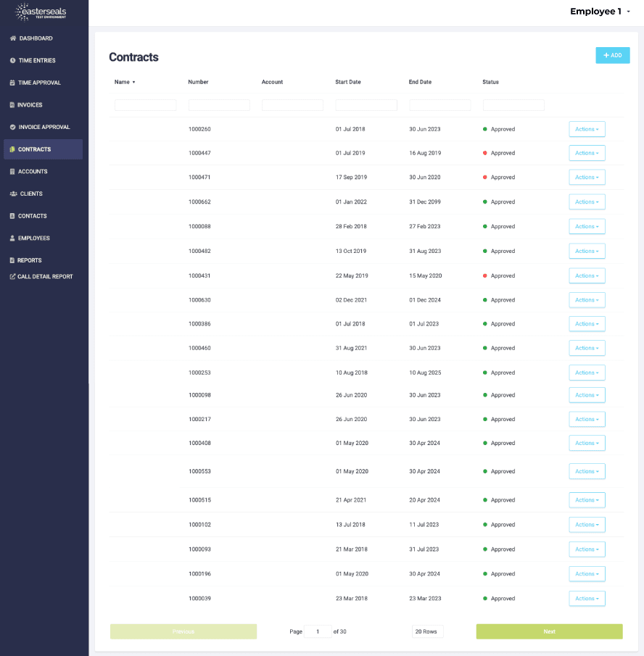This screenshot has height=656, width=644.
Task: Open the Reports menu item
Action: pyautogui.click(x=29, y=260)
